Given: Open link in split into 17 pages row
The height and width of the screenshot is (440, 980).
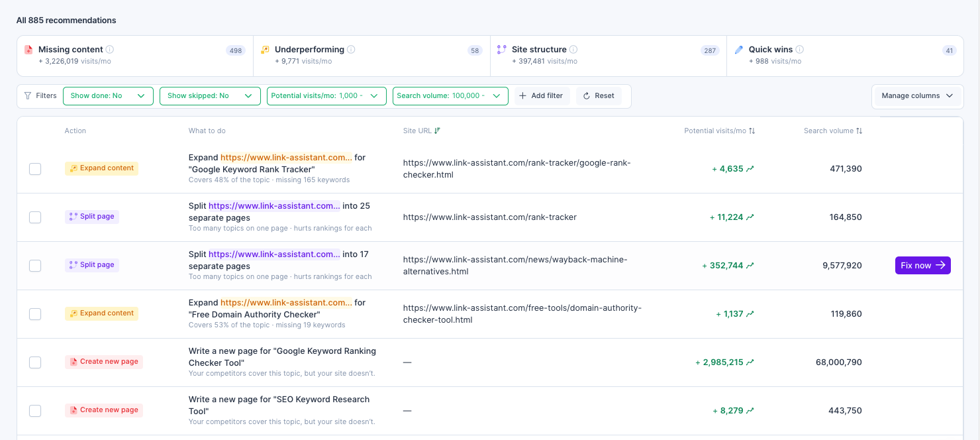Looking at the screenshot, I should 274,254.
